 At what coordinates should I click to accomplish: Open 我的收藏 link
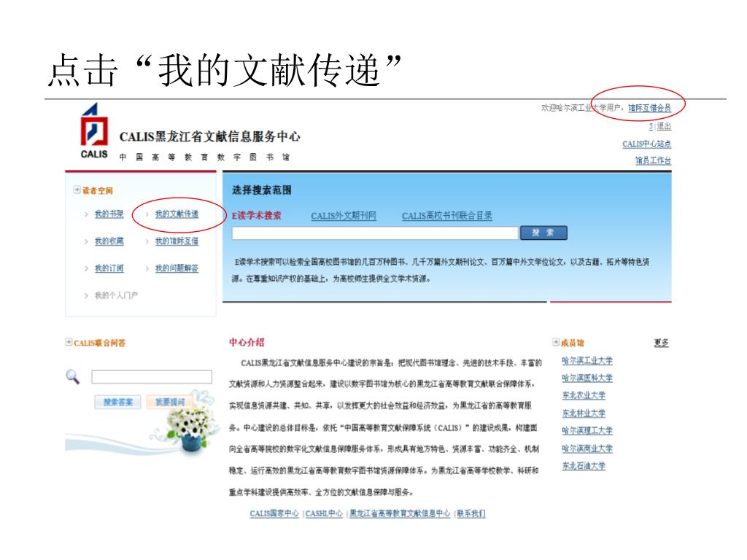point(109,241)
